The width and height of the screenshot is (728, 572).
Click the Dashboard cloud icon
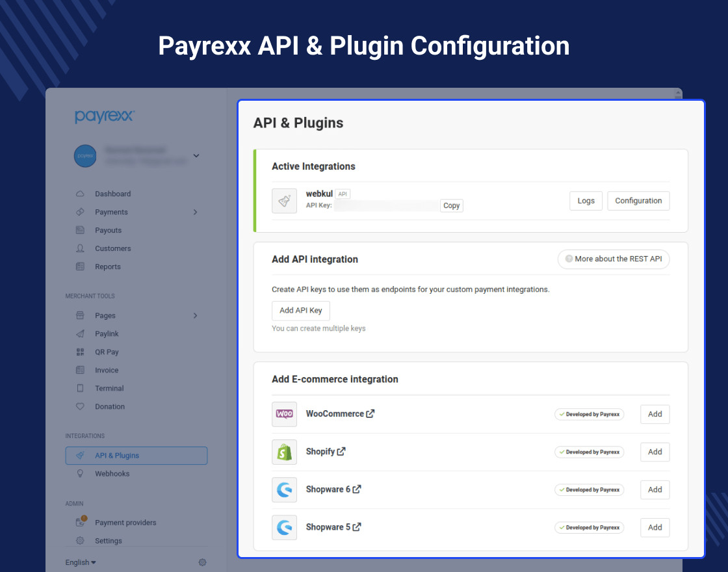(x=81, y=194)
